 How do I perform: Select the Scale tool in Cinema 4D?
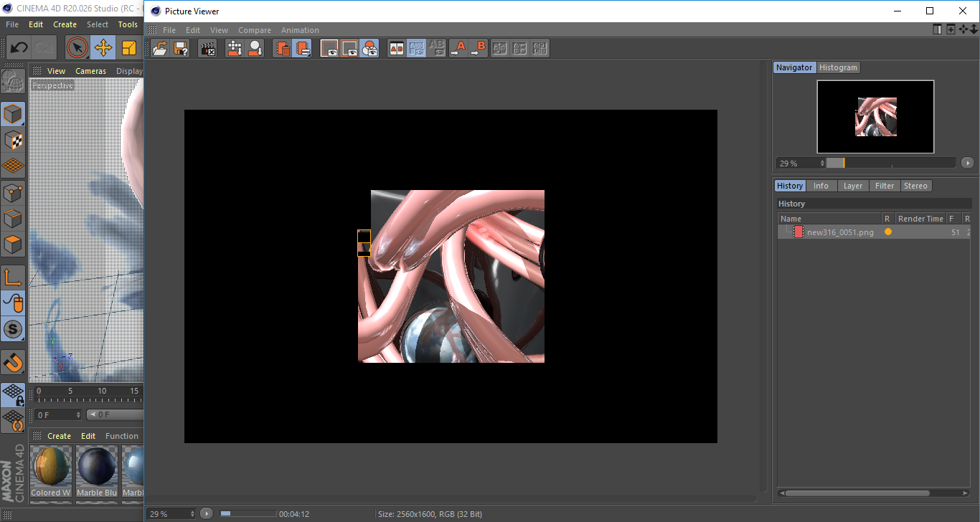(x=129, y=48)
